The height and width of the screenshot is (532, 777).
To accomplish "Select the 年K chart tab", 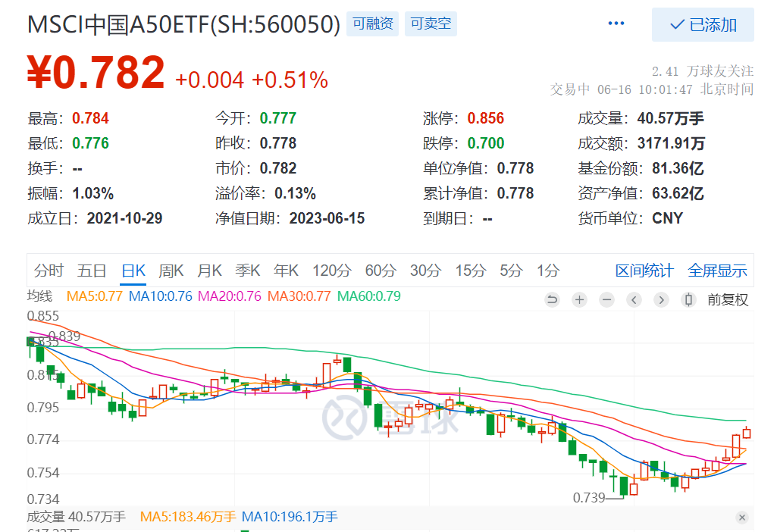I will point(286,271).
